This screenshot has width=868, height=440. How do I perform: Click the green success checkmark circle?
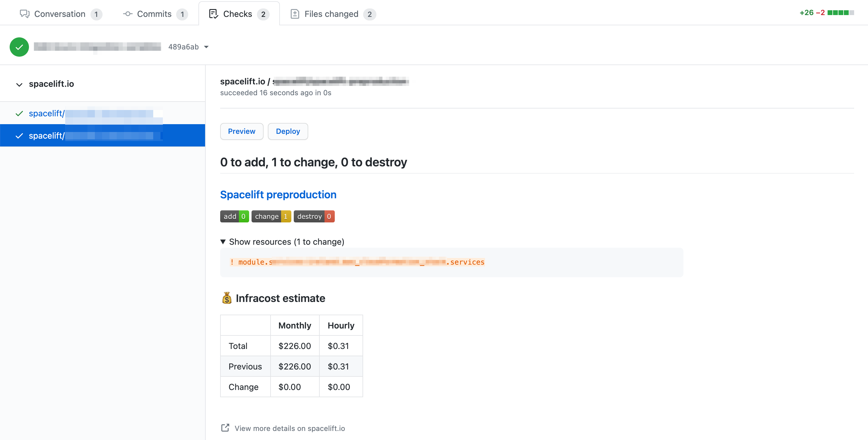click(19, 47)
